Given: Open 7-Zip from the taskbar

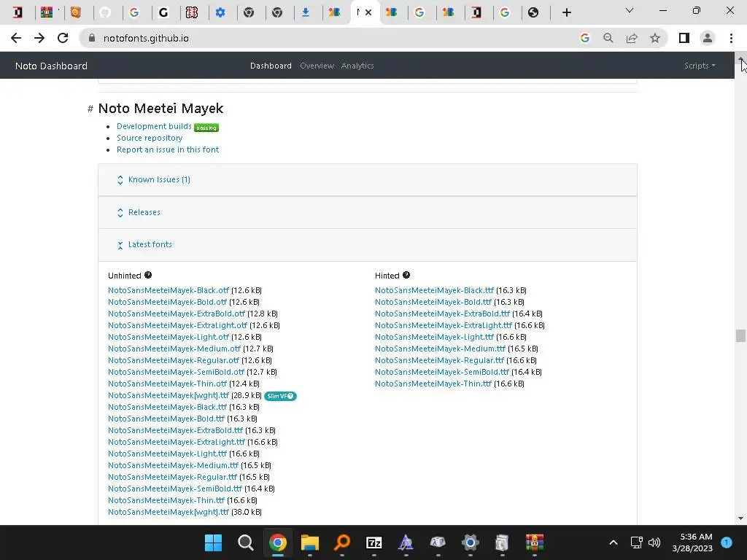Looking at the screenshot, I should (x=374, y=542).
